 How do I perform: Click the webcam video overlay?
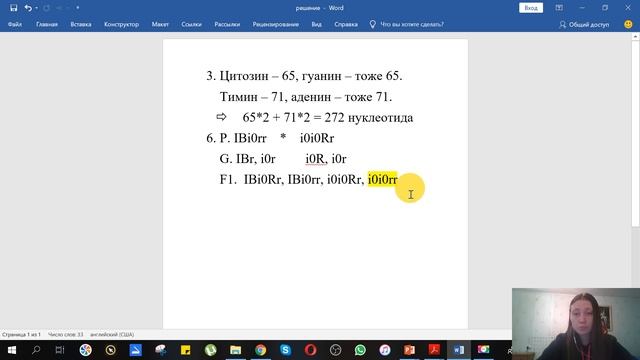pos(576,324)
